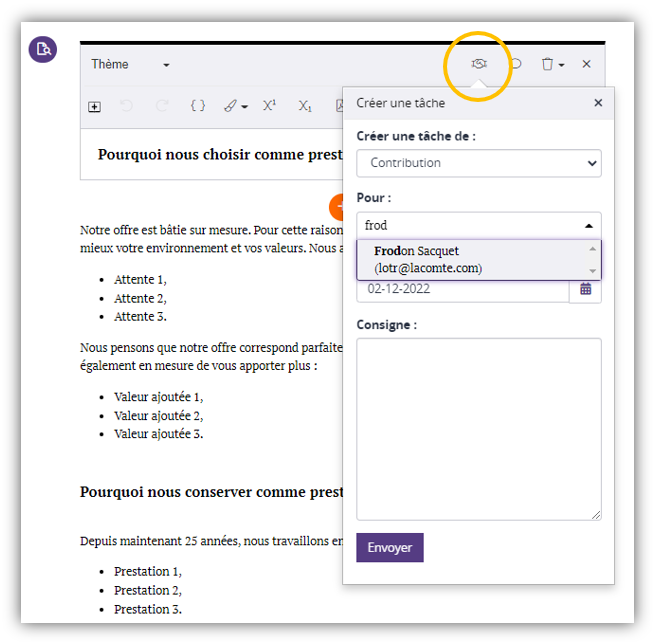The height and width of the screenshot is (644, 665).
Task: Close the Créer une tâche panel
Action: point(598,103)
